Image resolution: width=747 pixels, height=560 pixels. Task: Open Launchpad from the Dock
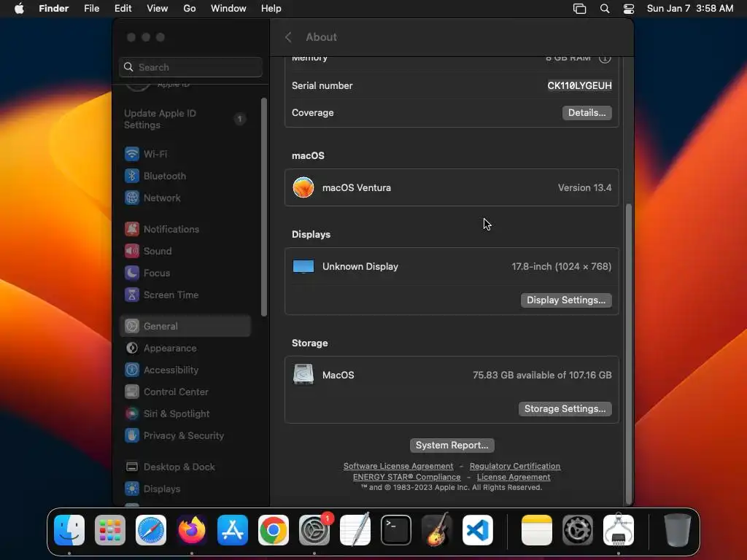tap(110, 530)
